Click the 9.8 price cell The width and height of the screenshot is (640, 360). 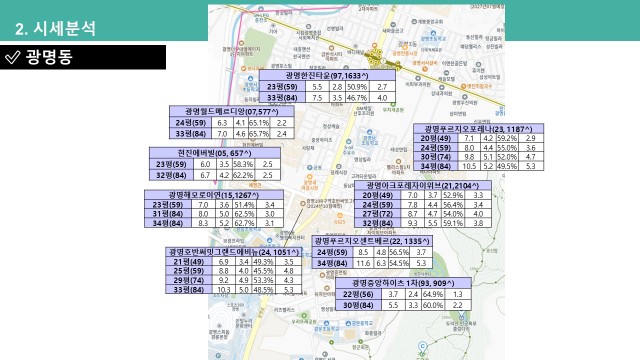point(469,157)
